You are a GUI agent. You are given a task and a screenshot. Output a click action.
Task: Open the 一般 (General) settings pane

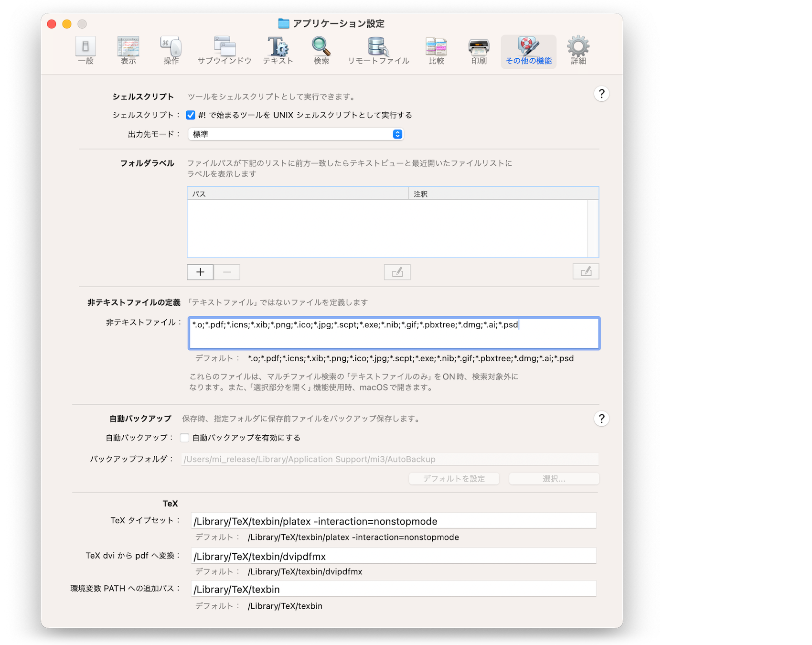point(85,51)
